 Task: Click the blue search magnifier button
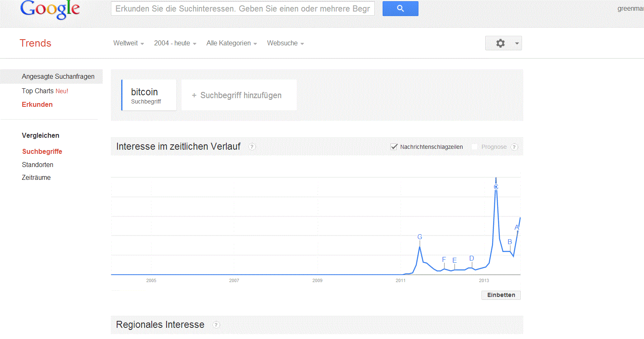[400, 9]
